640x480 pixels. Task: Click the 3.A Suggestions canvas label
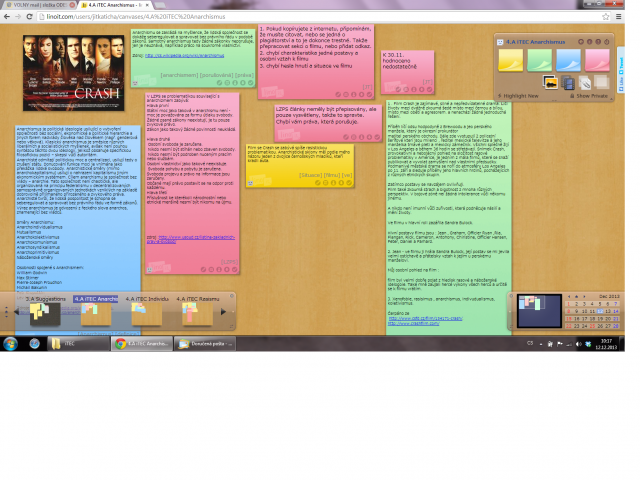click(x=45, y=299)
